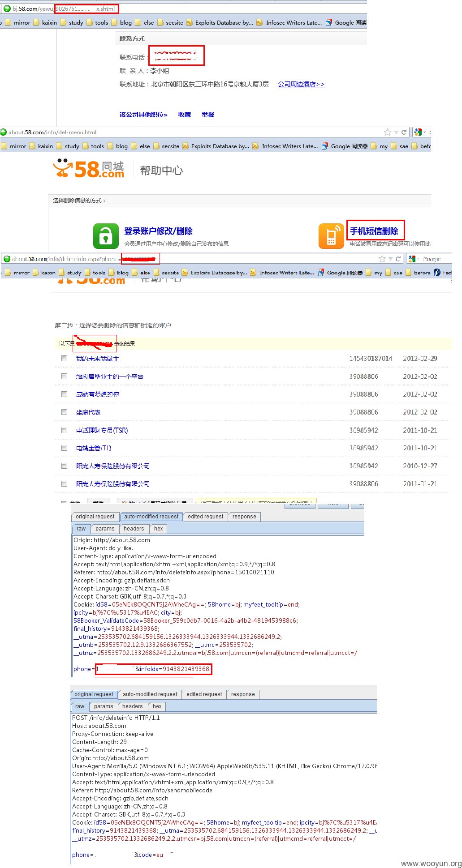This screenshot has height=868, width=462.
Task: Click the 举报 link
Action: coord(208,115)
